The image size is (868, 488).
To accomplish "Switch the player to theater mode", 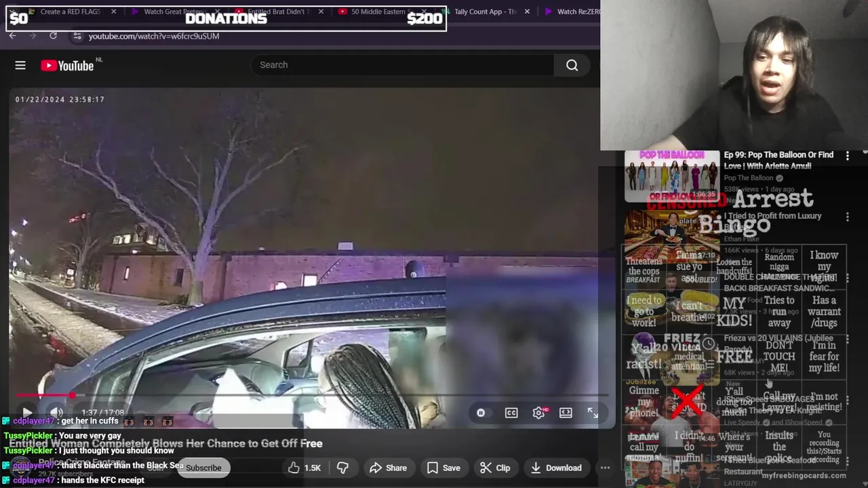I will coord(566,413).
